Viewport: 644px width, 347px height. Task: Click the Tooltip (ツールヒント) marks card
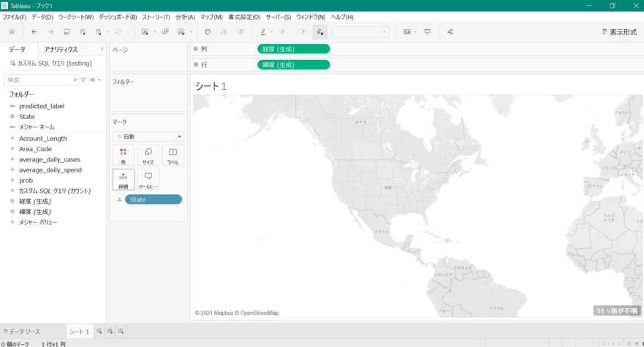pos(148,180)
